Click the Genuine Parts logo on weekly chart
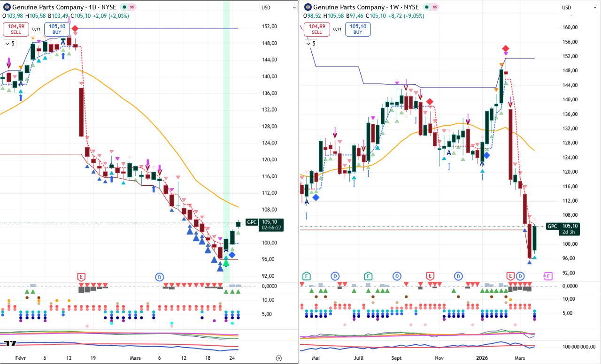601x364 pixels. (x=308, y=7)
